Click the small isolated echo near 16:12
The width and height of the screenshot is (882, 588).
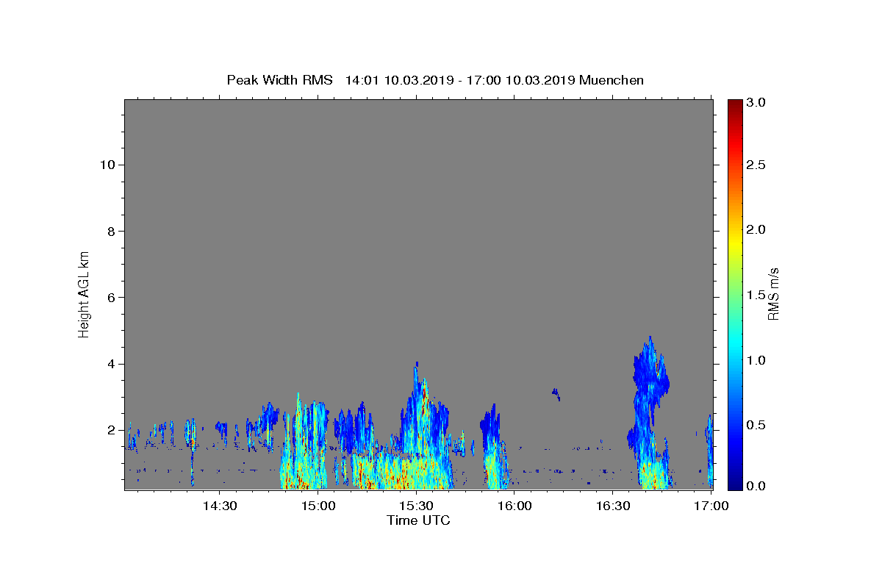[556, 394]
